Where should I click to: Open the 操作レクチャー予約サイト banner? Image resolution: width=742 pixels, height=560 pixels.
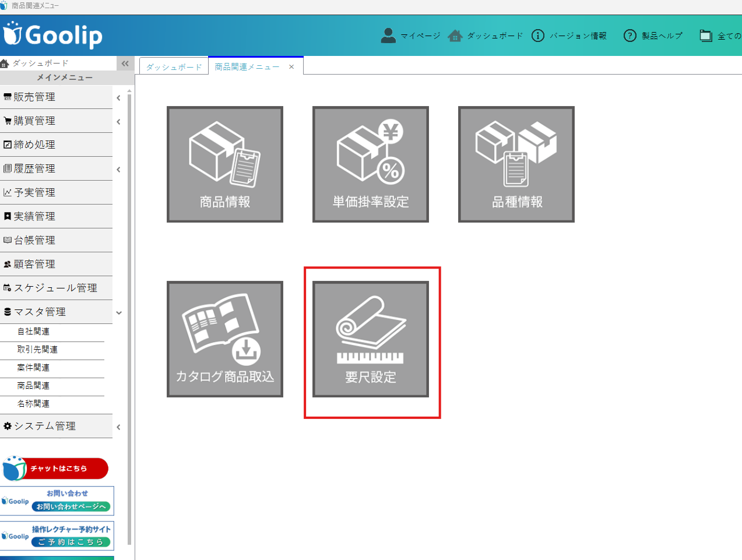(x=57, y=536)
